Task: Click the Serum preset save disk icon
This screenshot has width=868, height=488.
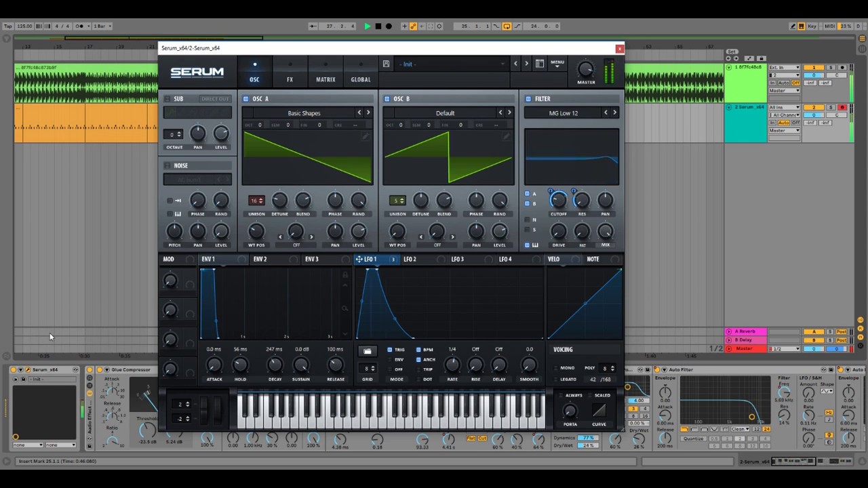Action: click(386, 64)
